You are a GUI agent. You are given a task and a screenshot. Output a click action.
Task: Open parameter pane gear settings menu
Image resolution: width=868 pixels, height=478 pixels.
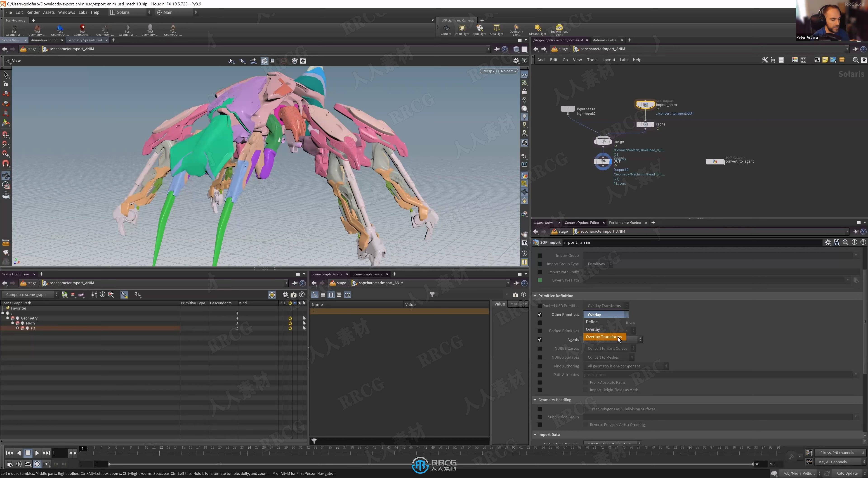click(x=828, y=242)
